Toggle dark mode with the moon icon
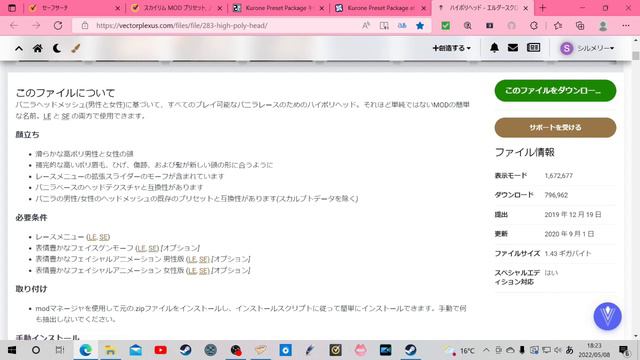Screen dimensions: 640x360 pyautogui.click(x=57, y=48)
